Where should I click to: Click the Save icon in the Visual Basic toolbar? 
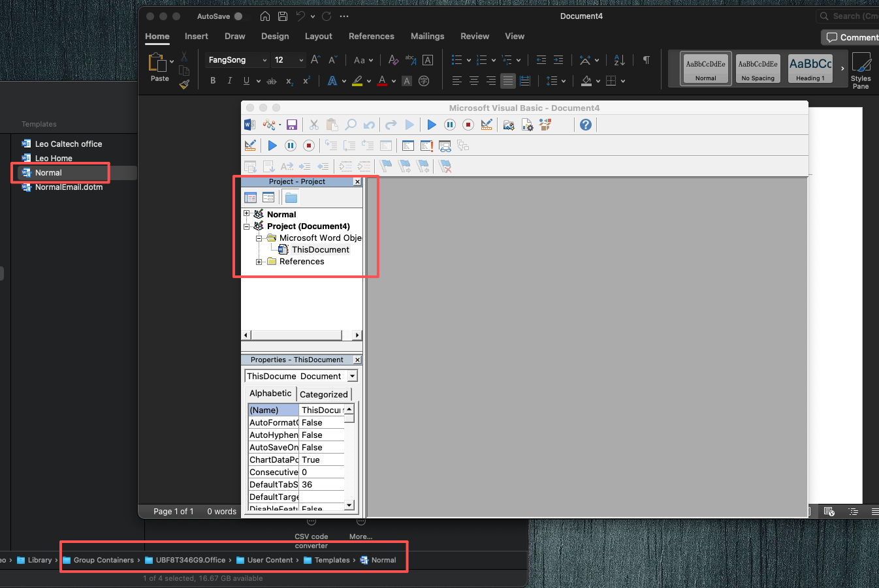(x=292, y=125)
